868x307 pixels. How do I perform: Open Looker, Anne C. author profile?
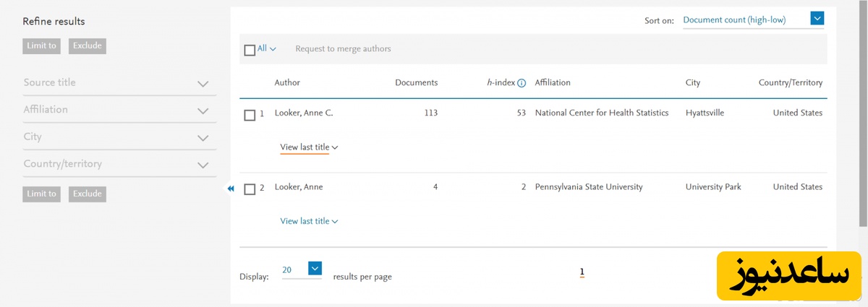pyautogui.click(x=303, y=113)
